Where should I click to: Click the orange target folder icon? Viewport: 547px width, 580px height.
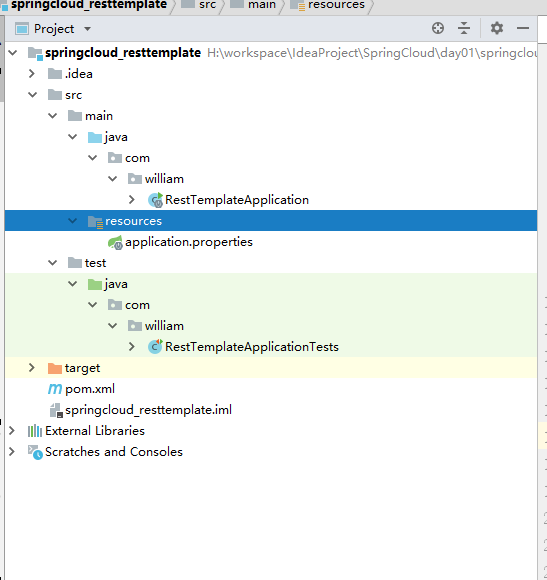point(55,368)
